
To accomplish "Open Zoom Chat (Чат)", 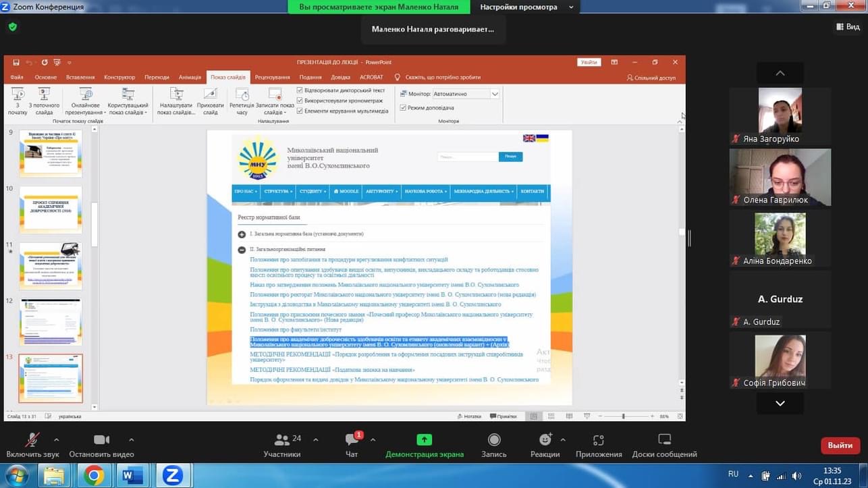I will pos(352,445).
